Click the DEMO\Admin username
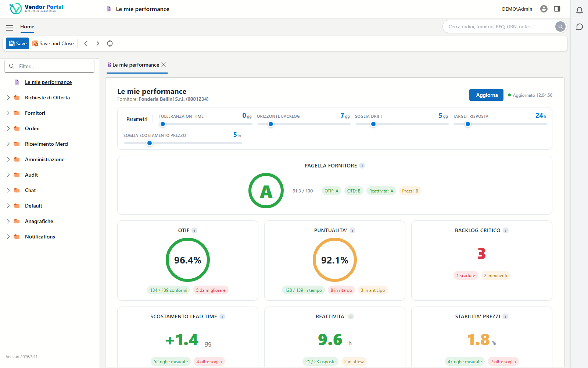This screenshot has height=368, width=588. tap(517, 9)
